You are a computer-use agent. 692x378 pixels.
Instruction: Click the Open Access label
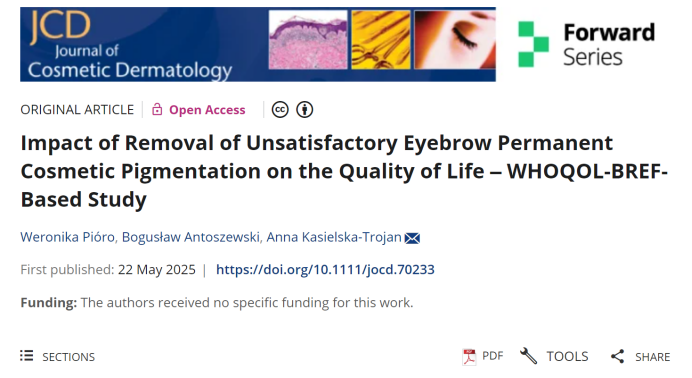(207, 110)
